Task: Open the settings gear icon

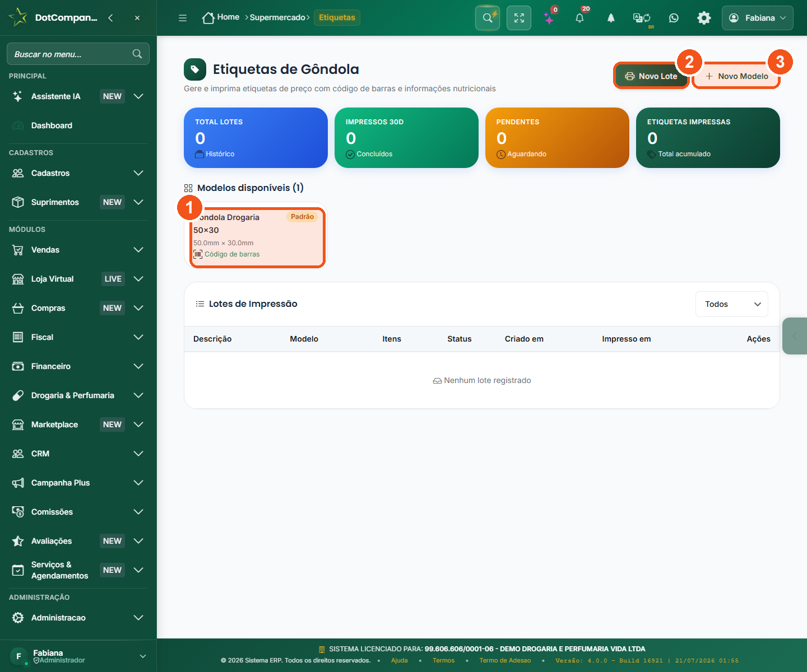Action: [x=704, y=18]
